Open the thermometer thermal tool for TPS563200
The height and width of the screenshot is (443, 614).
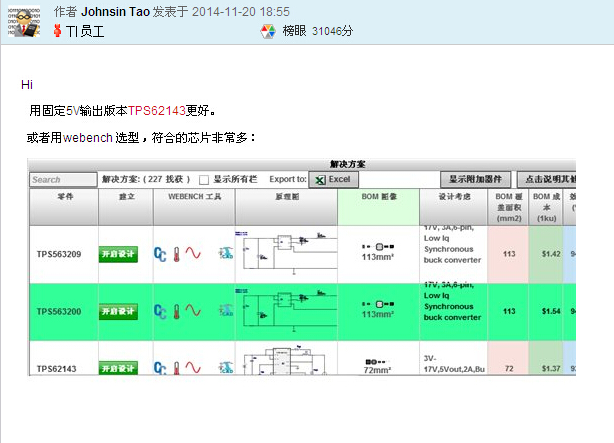click(x=177, y=312)
